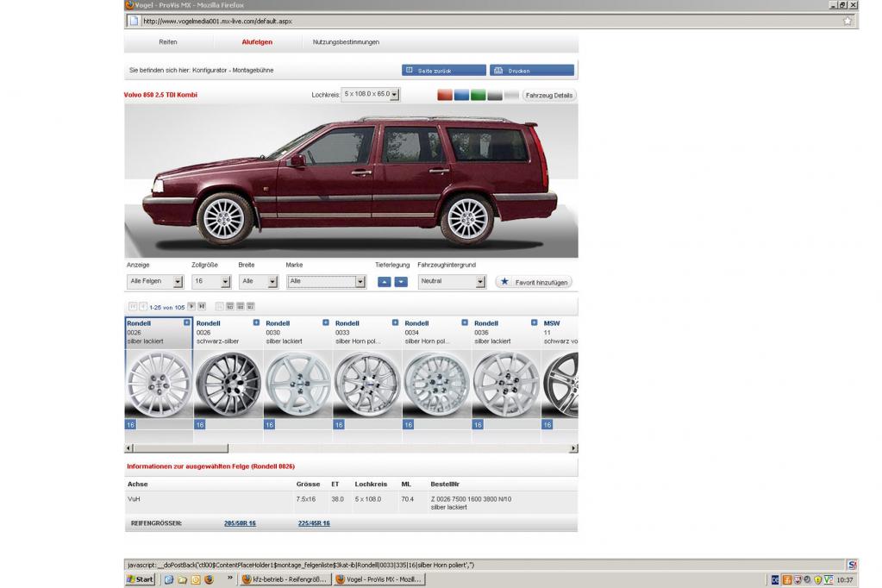Open the Breite dropdown
This screenshot has height=588, width=882.
coord(258,281)
